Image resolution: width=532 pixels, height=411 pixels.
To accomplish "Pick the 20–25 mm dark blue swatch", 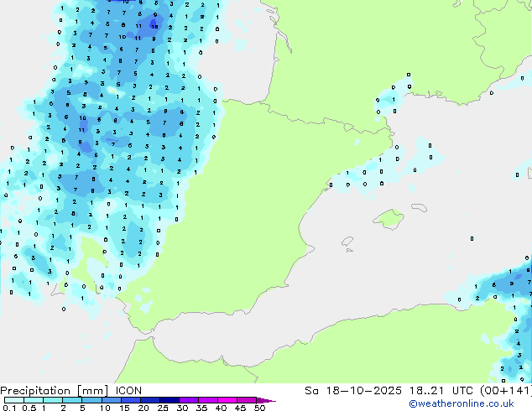I will tap(149, 400).
